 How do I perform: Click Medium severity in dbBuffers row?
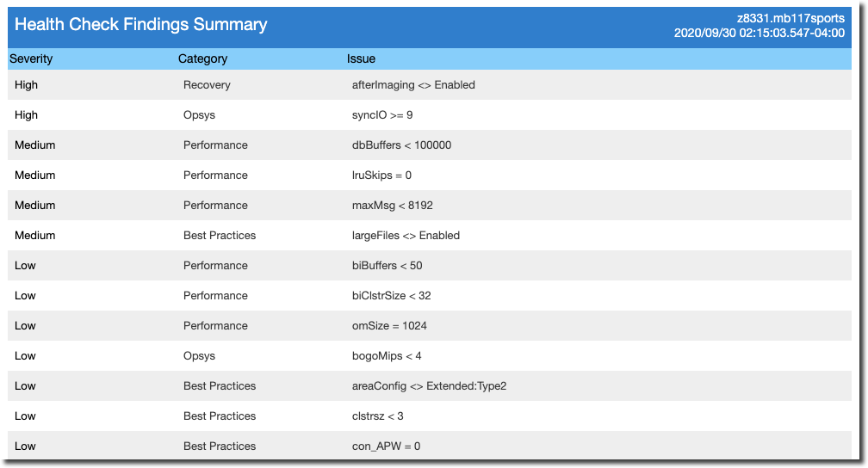click(x=34, y=145)
